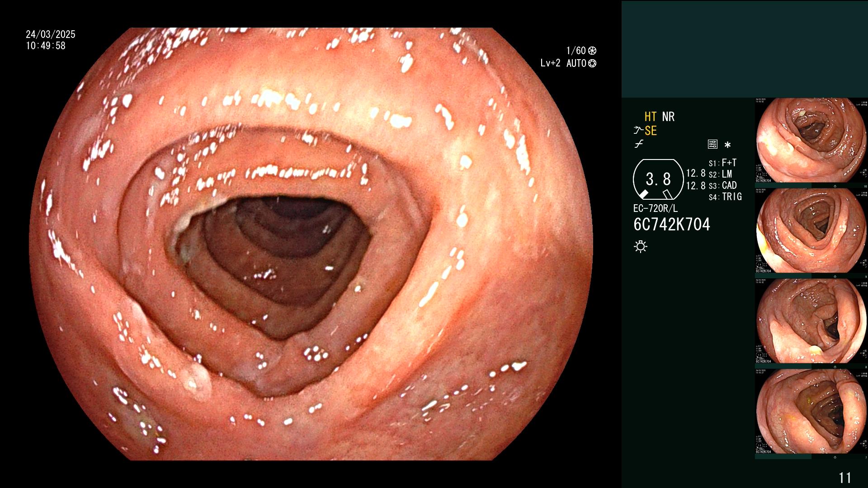
Task: Click the 1/60 shutter speed value
Action: click(x=576, y=51)
